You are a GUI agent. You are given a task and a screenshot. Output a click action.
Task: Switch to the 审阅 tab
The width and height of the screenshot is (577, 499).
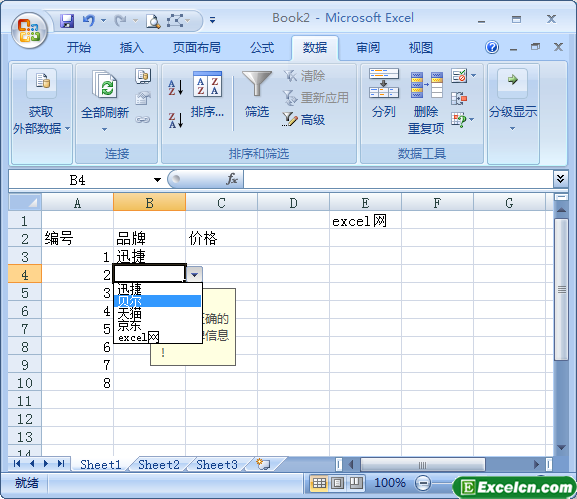(368, 47)
